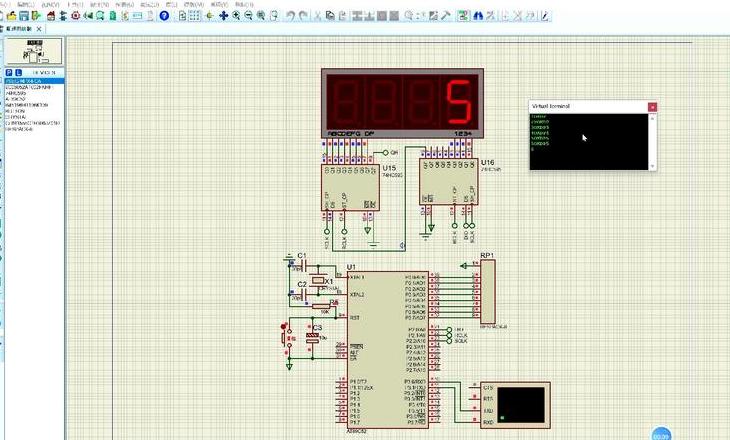Open the packaging tool hammer icon
This screenshot has height=440, width=730.
pyautogui.click(x=446, y=16)
